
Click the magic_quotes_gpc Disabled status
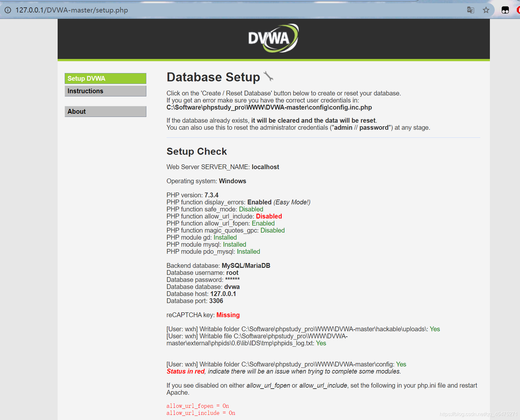pyautogui.click(x=272, y=230)
